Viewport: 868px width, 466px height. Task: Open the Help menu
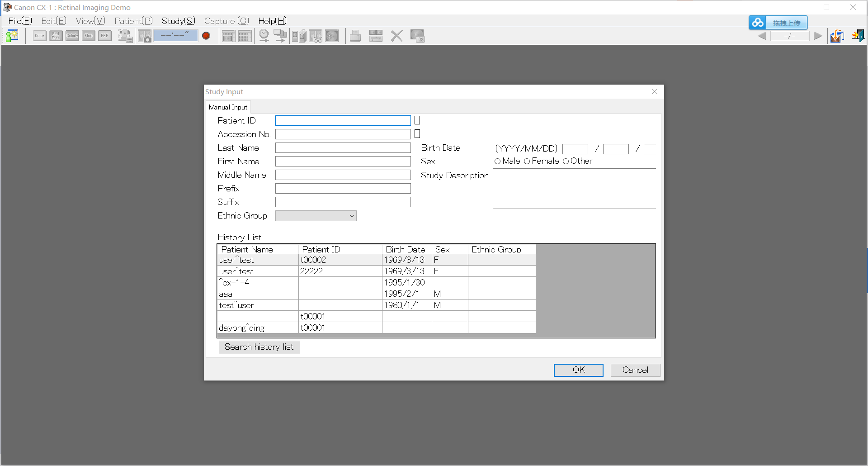pos(273,21)
